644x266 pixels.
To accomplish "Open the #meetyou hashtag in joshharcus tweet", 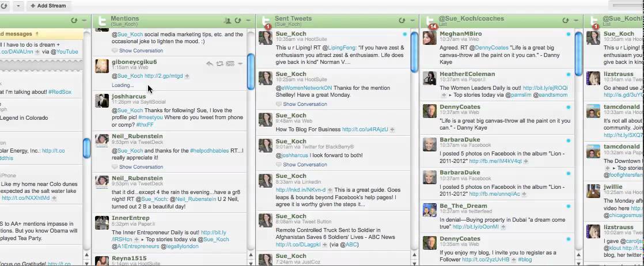I will click(151, 117).
